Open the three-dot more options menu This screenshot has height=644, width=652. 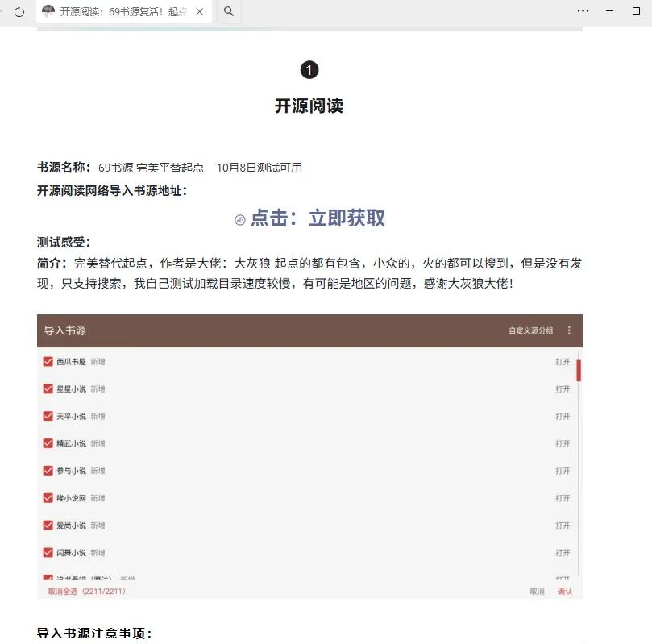point(583,11)
